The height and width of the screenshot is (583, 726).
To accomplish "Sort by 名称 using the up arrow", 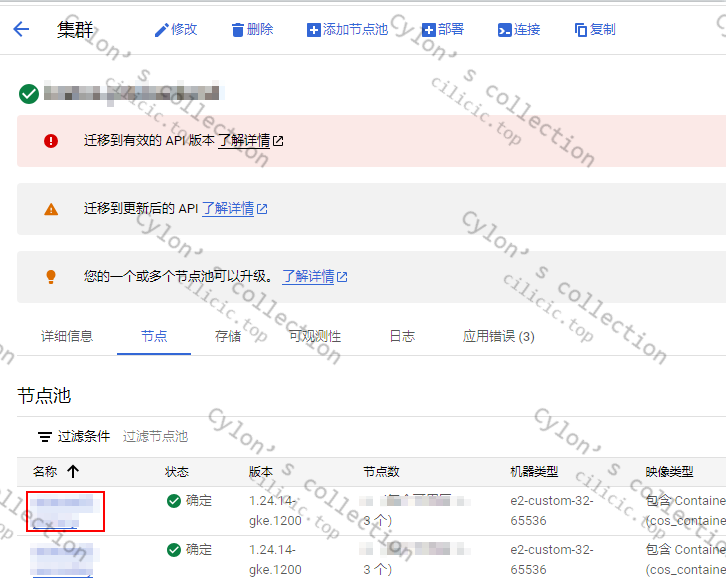I will [73, 472].
